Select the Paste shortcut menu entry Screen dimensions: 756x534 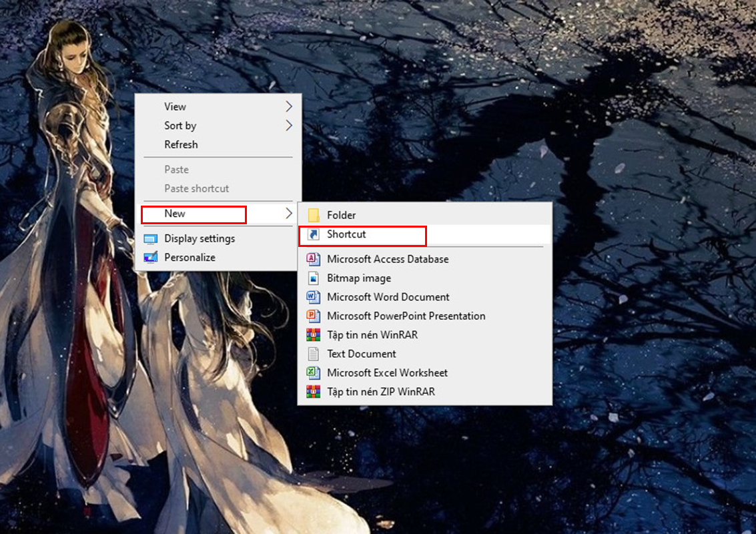pos(196,188)
